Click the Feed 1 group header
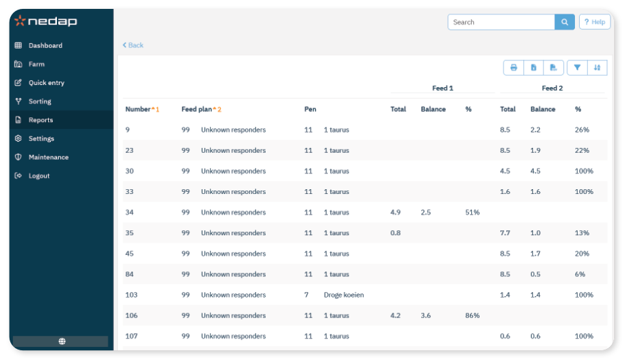The height and width of the screenshot is (364, 625). point(443,88)
